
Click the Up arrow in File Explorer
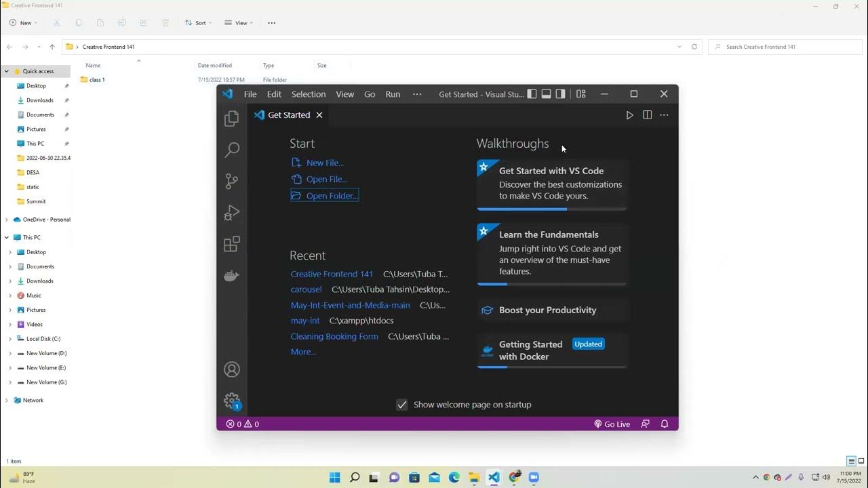52,47
